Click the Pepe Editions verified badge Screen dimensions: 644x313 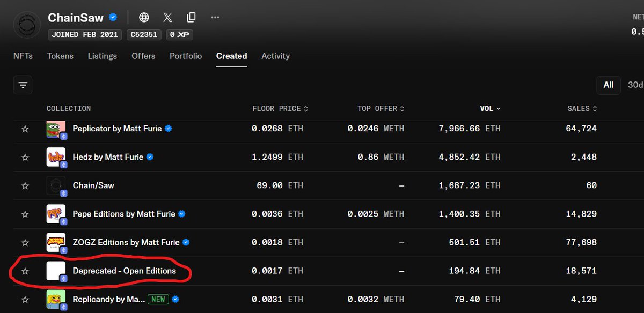[x=182, y=214]
